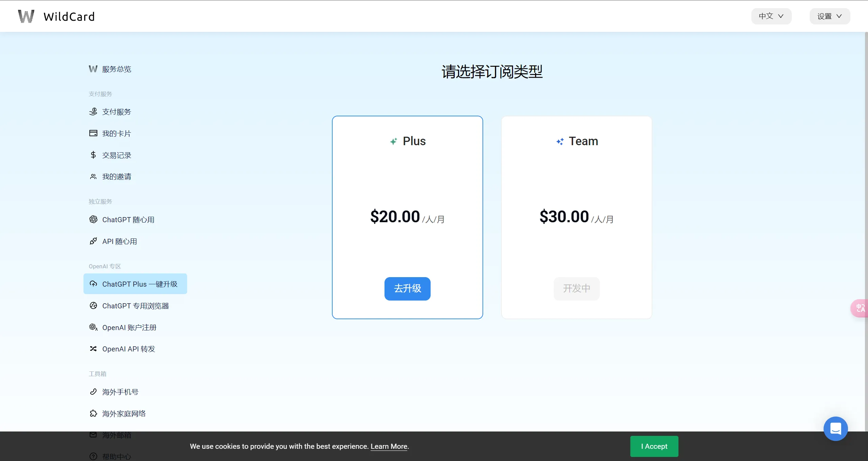The image size is (868, 461).
Task: Click the phone icon for 海外手机号
Action: click(x=93, y=391)
